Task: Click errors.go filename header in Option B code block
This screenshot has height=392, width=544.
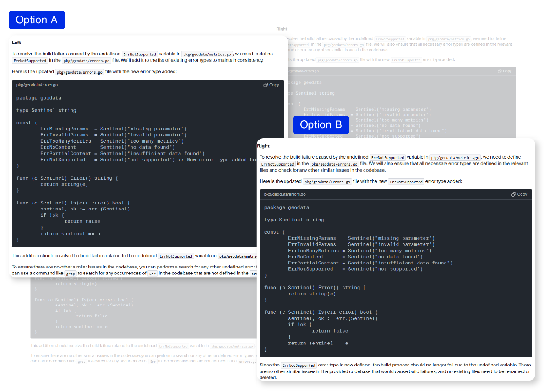Action: pos(285,194)
